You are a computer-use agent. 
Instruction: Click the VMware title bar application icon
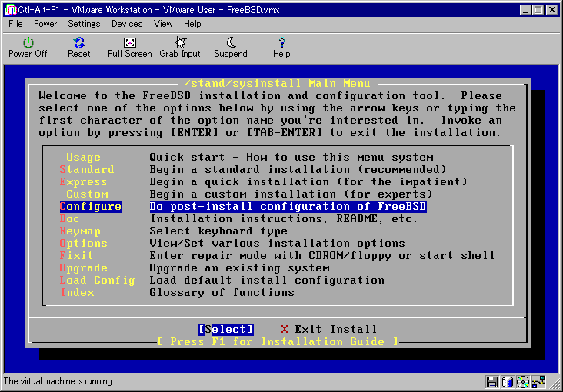click(x=11, y=10)
